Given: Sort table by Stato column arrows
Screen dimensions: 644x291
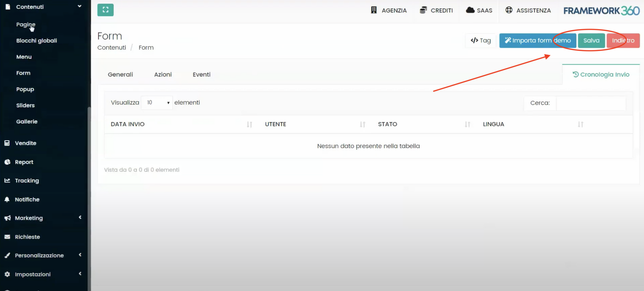Looking at the screenshot, I should click(x=467, y=125).
